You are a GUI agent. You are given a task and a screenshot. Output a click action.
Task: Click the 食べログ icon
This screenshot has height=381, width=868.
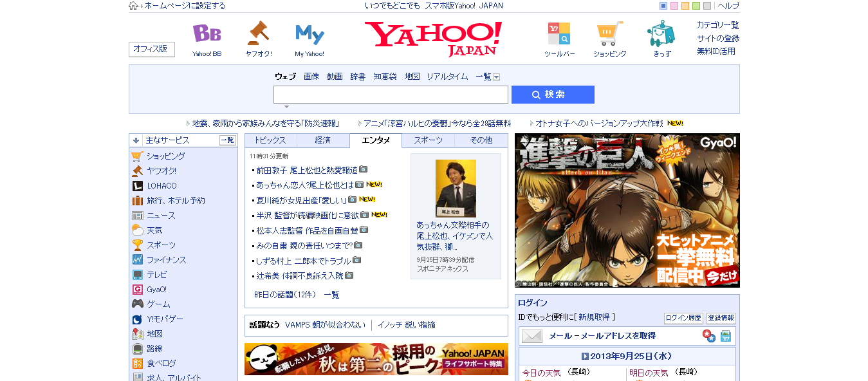tap(137, 364)
